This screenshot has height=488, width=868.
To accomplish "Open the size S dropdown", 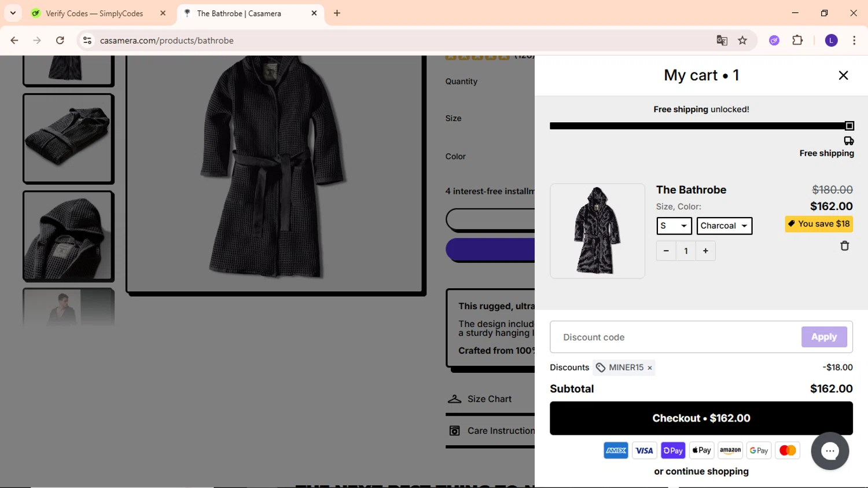I will coord(674,226).
